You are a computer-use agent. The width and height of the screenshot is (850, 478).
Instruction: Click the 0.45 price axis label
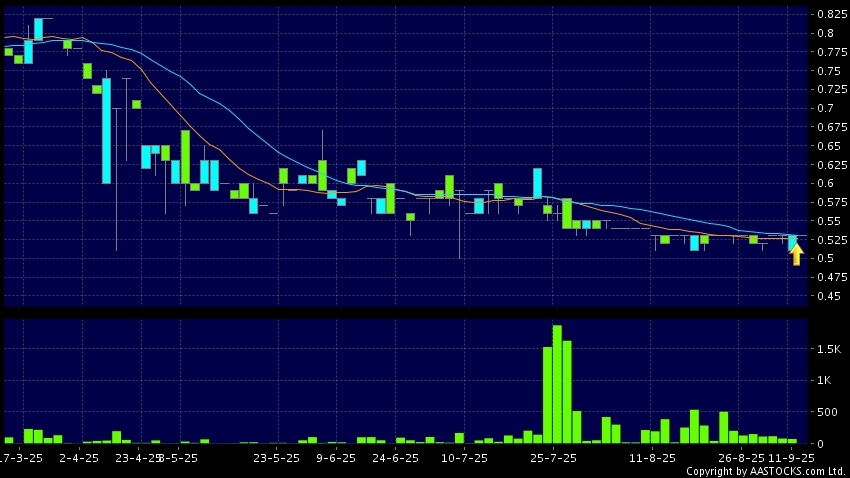pos(829,296)
